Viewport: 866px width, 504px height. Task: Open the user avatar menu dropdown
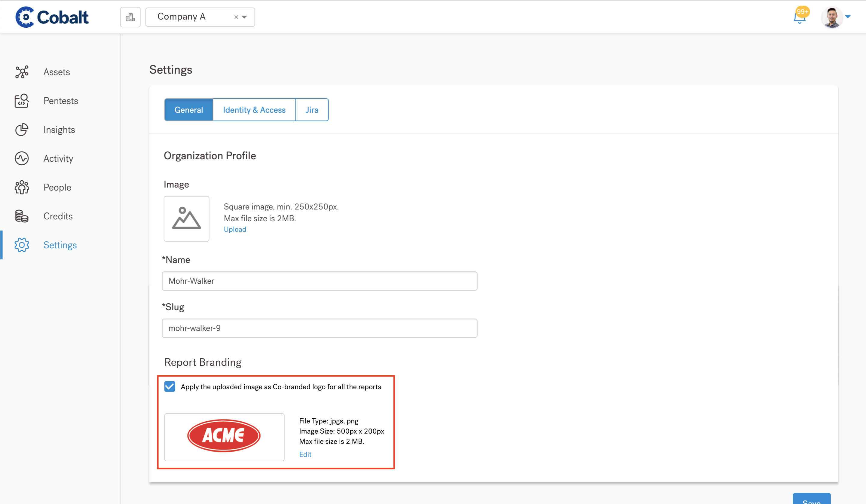click(x=847, y=17)
